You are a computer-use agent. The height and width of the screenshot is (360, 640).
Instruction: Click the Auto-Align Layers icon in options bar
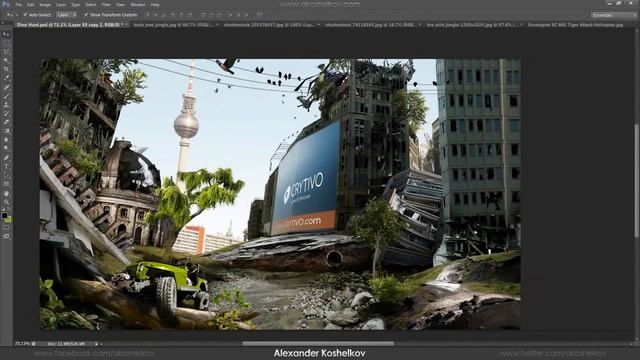click(x=260, y=15)
